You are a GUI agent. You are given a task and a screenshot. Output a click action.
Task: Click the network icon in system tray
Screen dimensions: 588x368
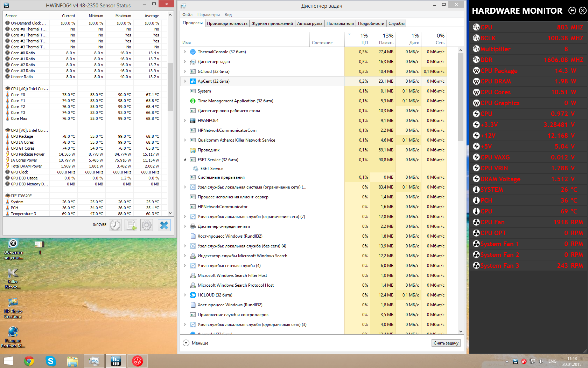532,361
